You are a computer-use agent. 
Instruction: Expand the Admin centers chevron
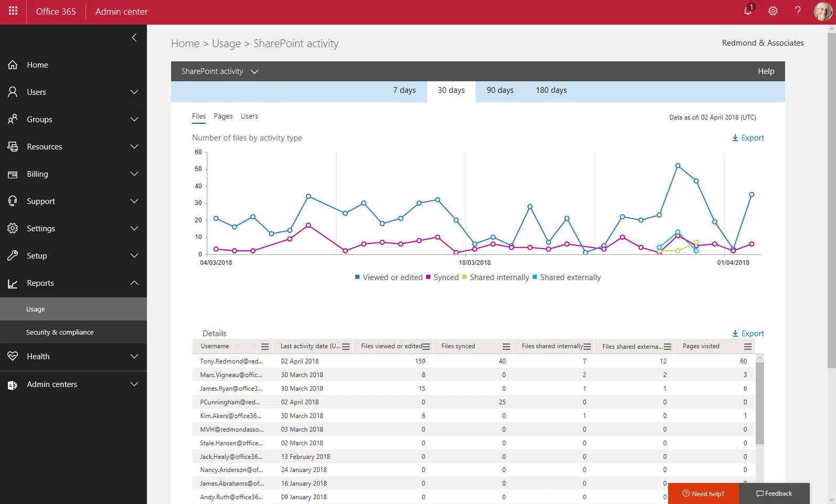(x=134, y=384)
